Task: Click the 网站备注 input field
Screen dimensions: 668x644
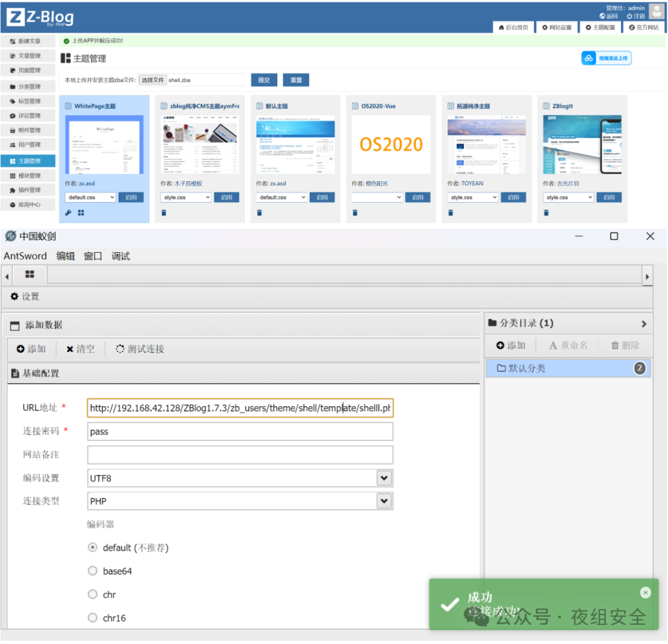Action: point(240,455)
